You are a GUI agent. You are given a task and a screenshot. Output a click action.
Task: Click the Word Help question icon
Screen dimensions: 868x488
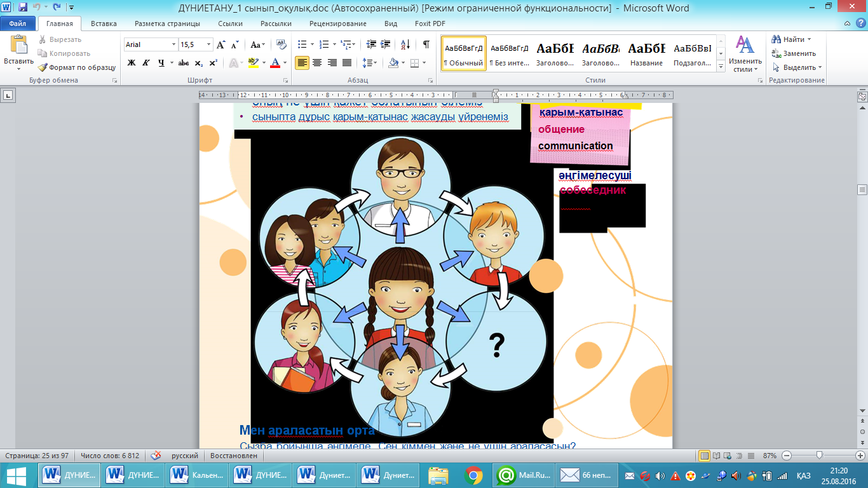861,24
